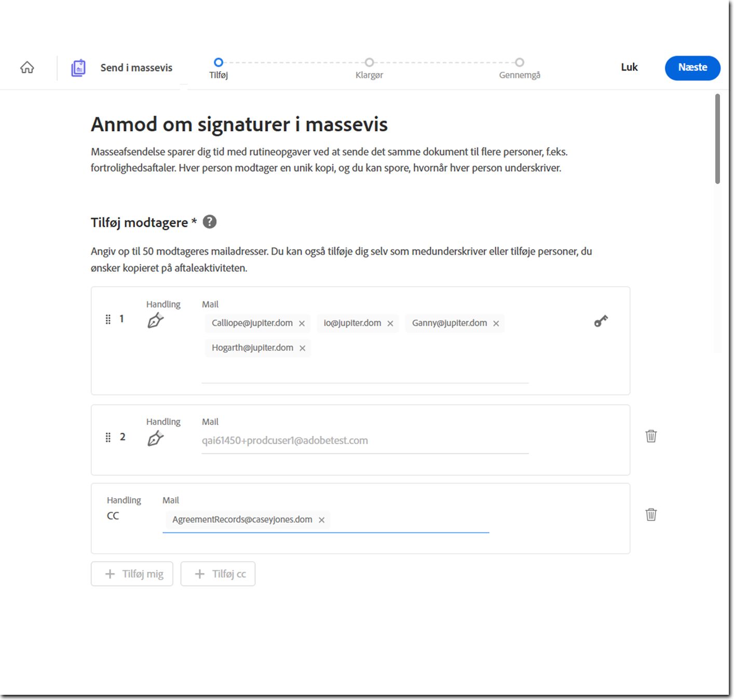The height and width of the screenshot is (700, 734).
Task: Remove Hogarth@jupiter.dom from recipients
Action: (303, 348)
